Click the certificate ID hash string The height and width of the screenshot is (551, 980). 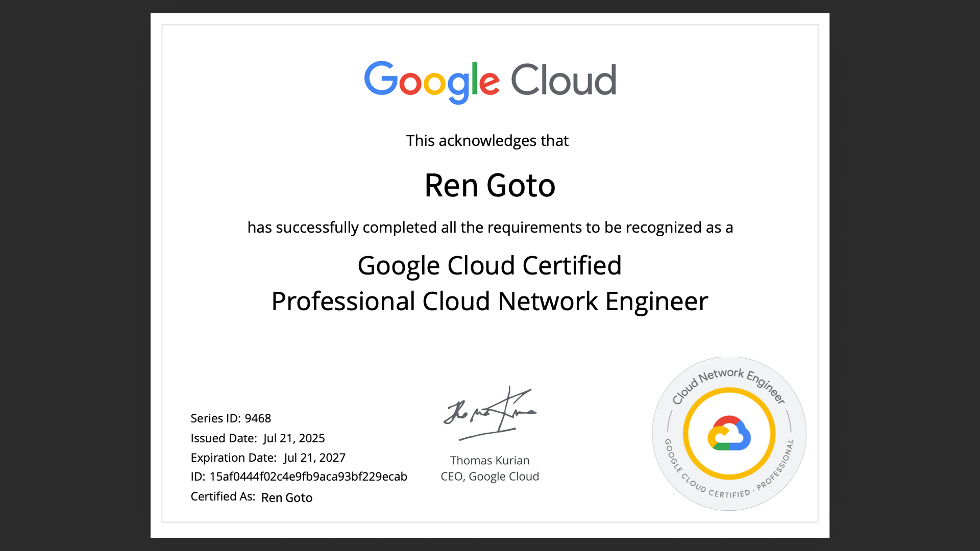click(x=308, y=477)
